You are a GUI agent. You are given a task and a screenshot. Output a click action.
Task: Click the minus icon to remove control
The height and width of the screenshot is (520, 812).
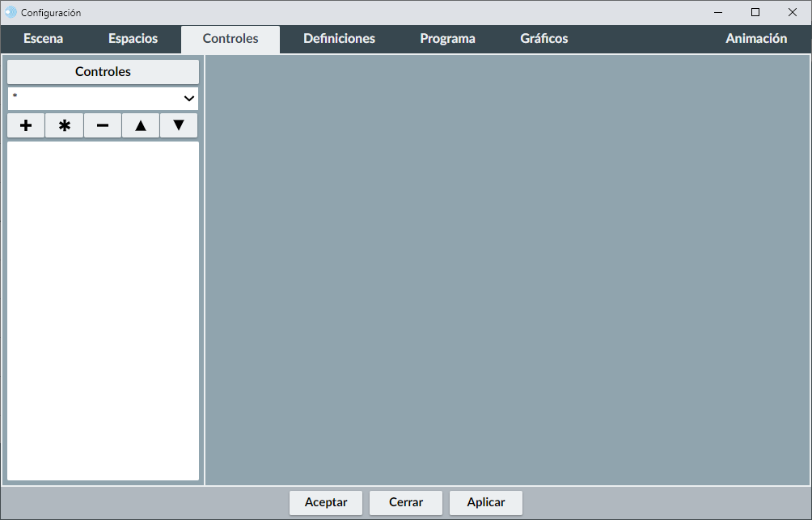103,125
